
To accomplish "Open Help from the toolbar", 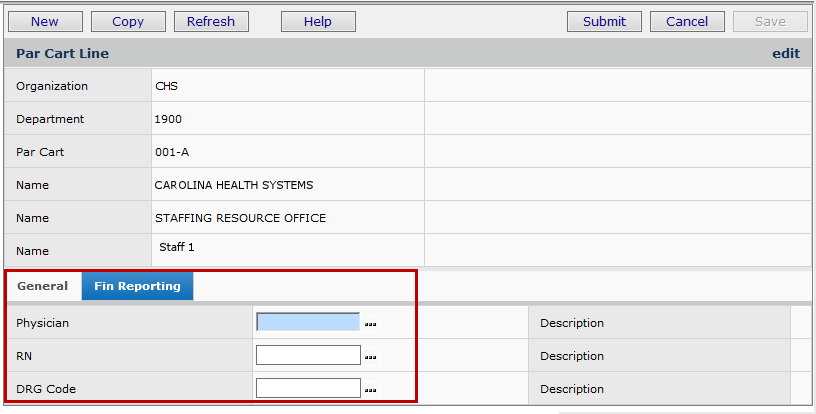I will click(x=318, y=21).
